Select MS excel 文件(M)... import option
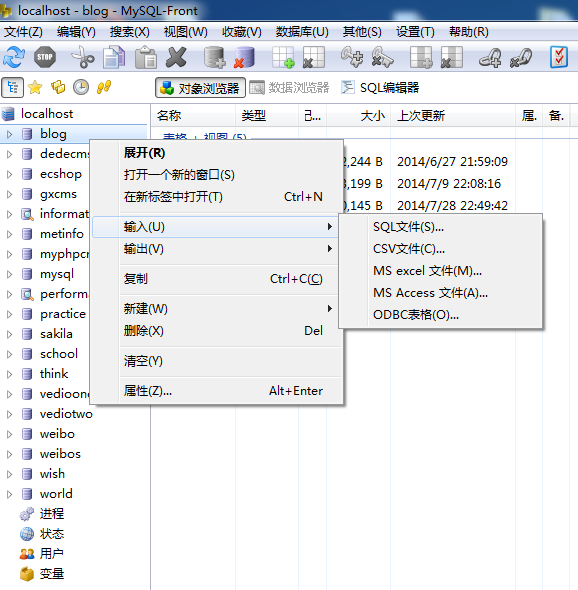The image size is (578, 590). coord(441,271)
